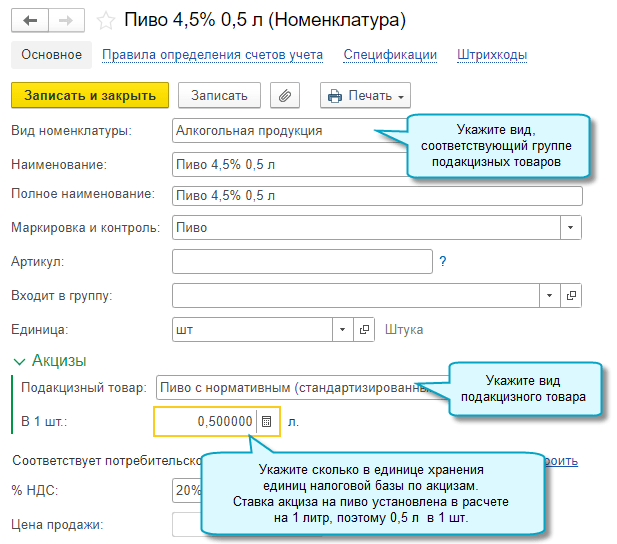Click the back navigation arrow
Viewport: 617px width, 544px height.
tap(29, 20)
